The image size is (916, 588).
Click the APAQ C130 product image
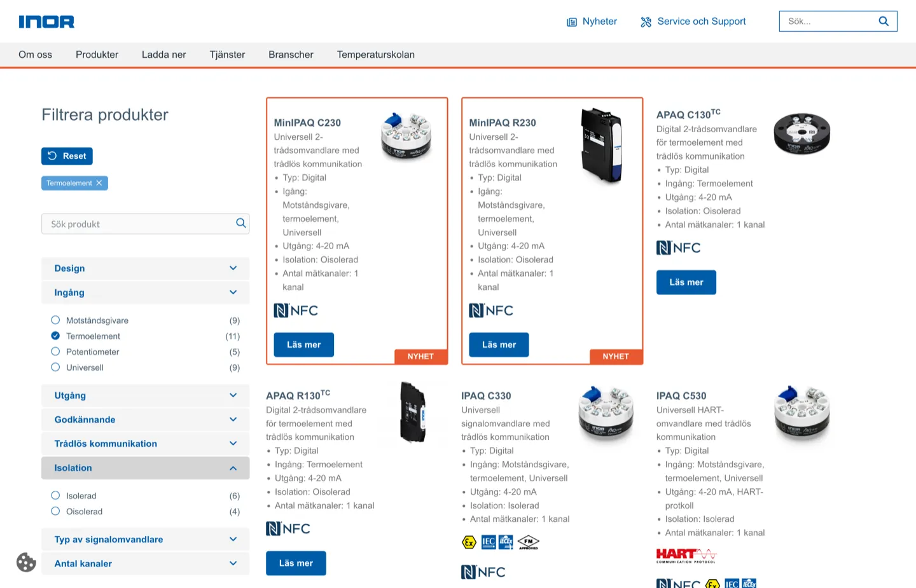801,133
